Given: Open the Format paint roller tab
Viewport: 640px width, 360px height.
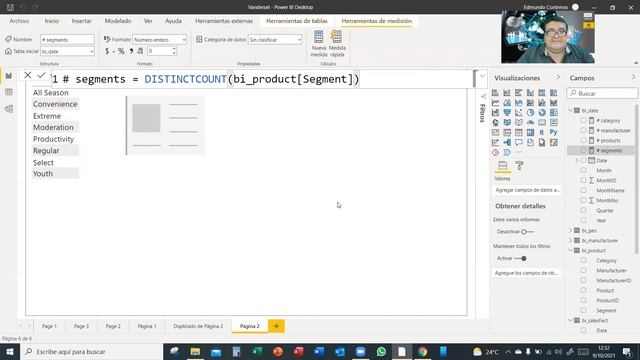Looking at the screenshot, I should point(519,165).
